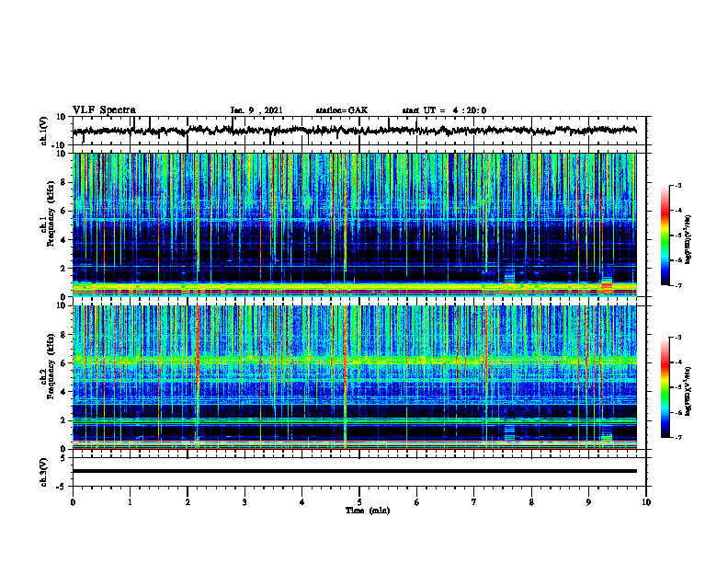Click the ch.1(V) waveform axis label
Screen dimensions: 728x563
tap(44, 131)
